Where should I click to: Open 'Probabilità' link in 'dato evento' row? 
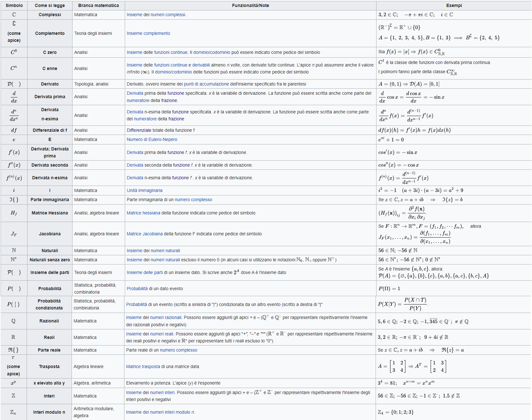pyautogui.click(x=137, y=289)
